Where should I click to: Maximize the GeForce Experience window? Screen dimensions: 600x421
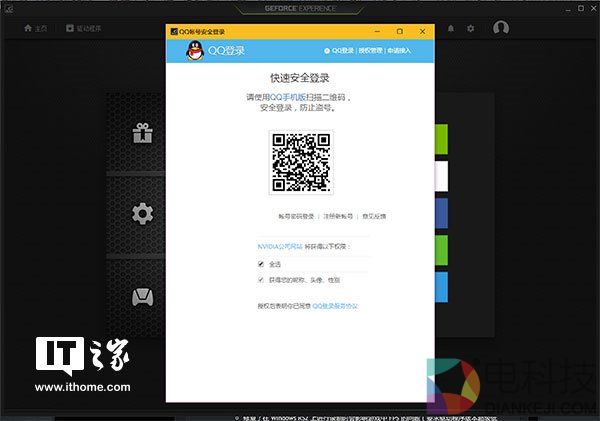point(581,8)
